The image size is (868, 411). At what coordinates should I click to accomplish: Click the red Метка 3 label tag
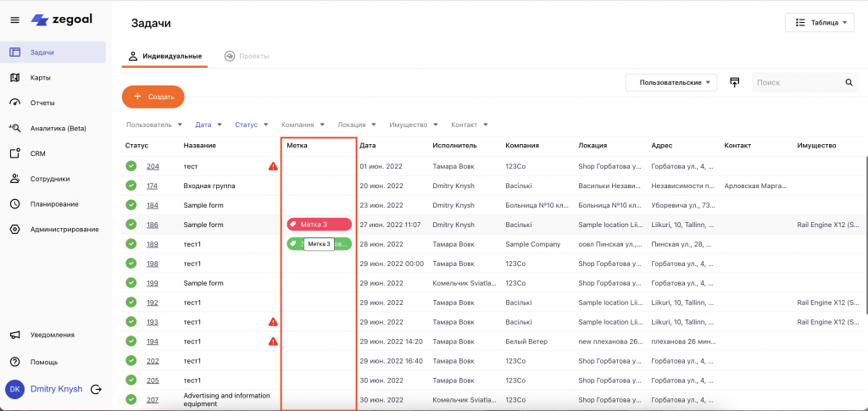[x=319, y=225]
